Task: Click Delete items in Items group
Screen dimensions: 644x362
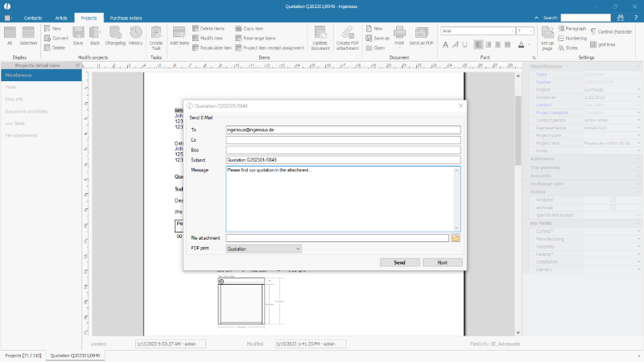Action: click(x=208, y=28)
